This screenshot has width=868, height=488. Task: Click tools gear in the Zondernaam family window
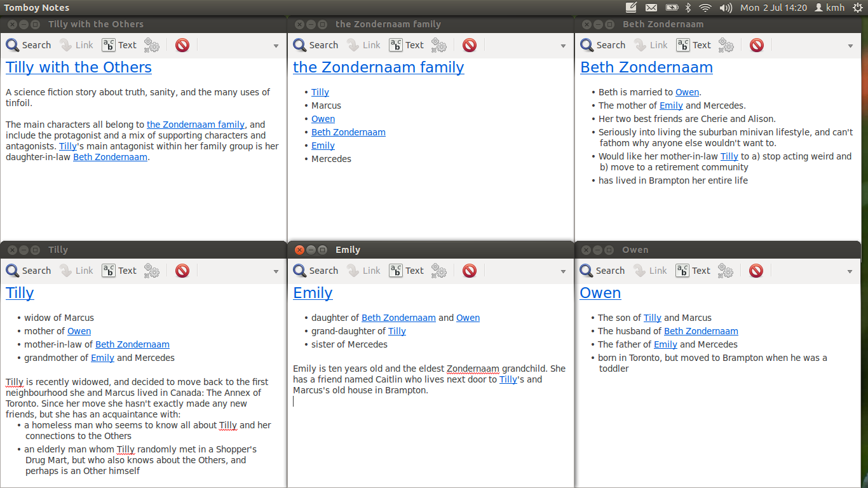[438, 45]
